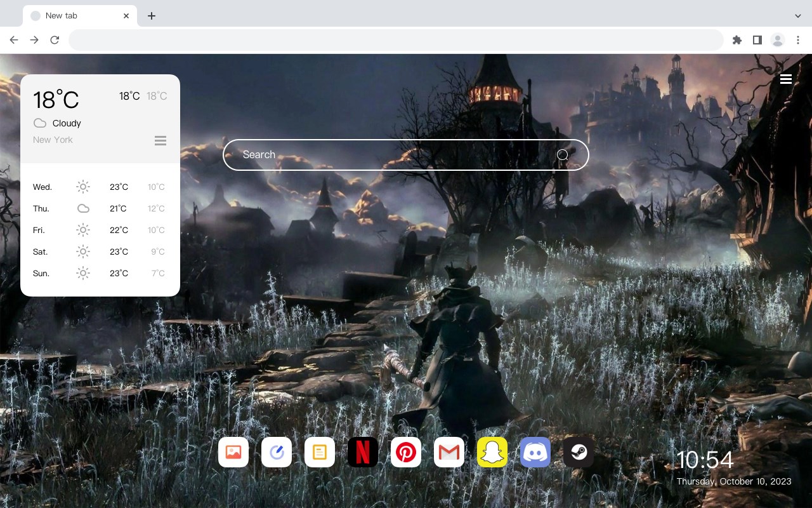Reload the page with the refresh icon
Image resolution: width=812 pixels, height=508 pixels.
click(x=55, y=40)
